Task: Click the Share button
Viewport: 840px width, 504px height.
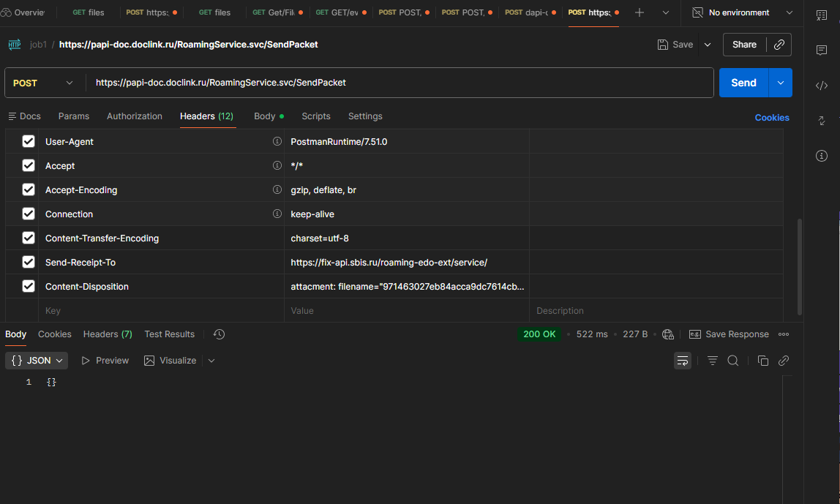Action: (745, 45)
